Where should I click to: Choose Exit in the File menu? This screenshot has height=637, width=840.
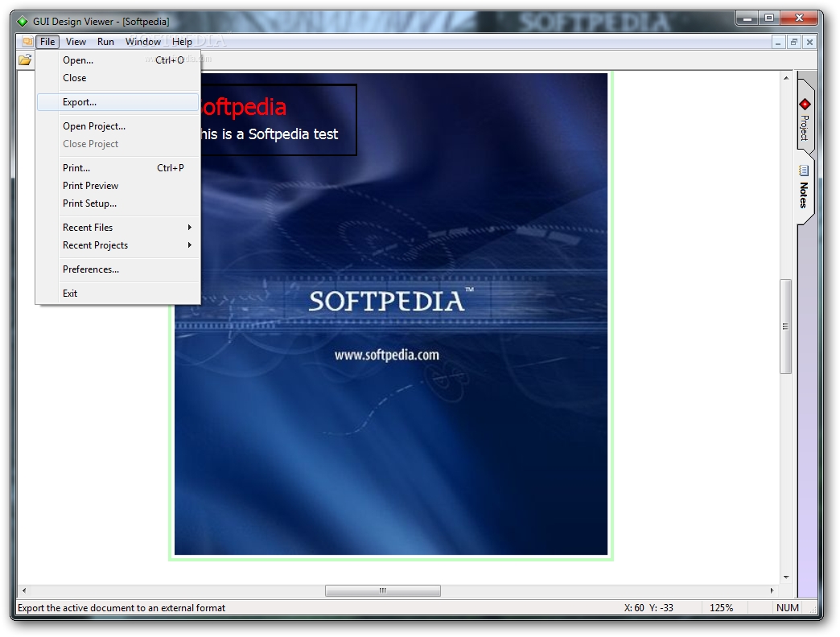pyautogui.click(x=117, y=293)
